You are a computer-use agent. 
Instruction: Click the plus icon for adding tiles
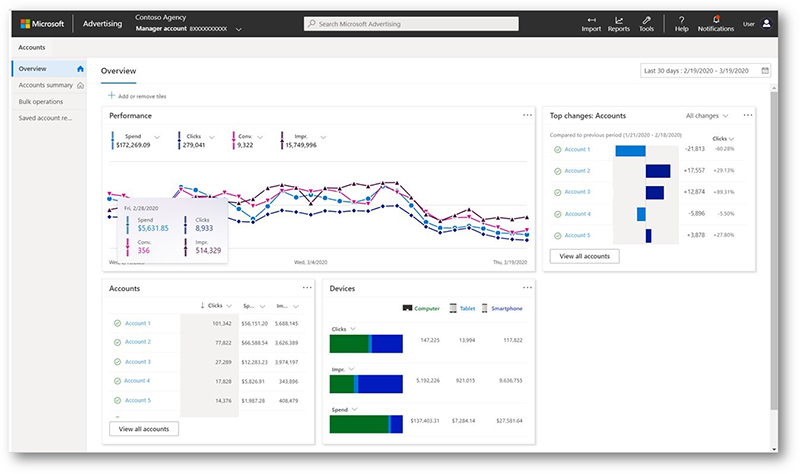(x=111, y=95)
